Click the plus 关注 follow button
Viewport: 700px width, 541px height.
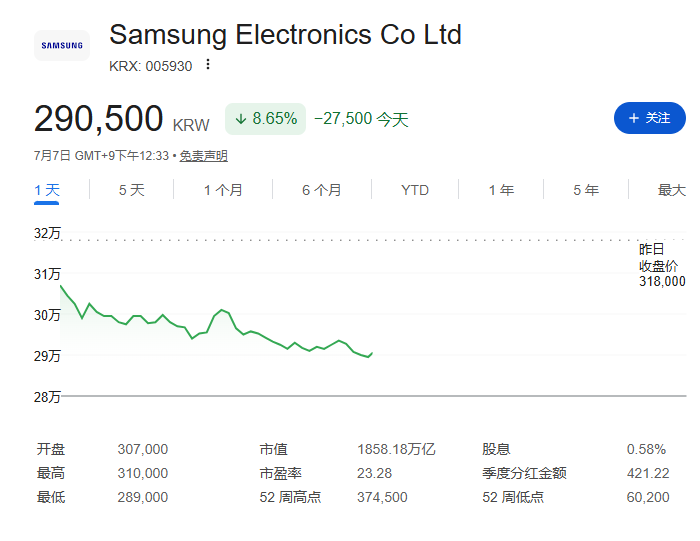(650, 118)
